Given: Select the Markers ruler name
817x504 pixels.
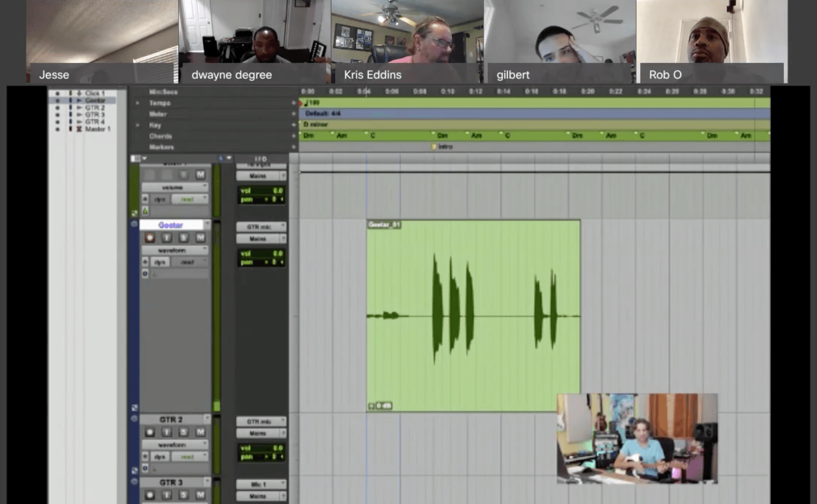Looking at the screenshot, I should click(161, 147).
